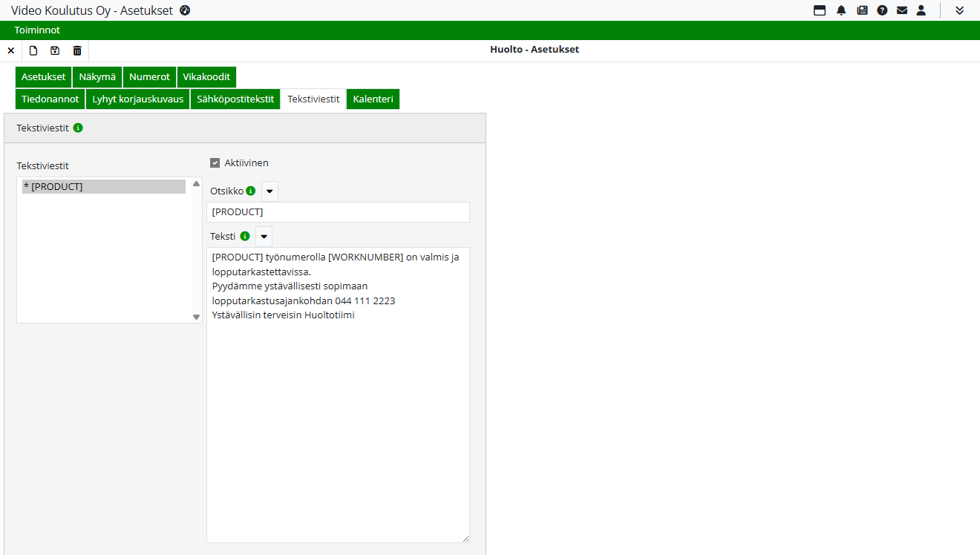Image resolution: width=980 pixels, height=555 pixels.
Task: Click the Otsikko text input field
Action: click(x=338, y=212)
